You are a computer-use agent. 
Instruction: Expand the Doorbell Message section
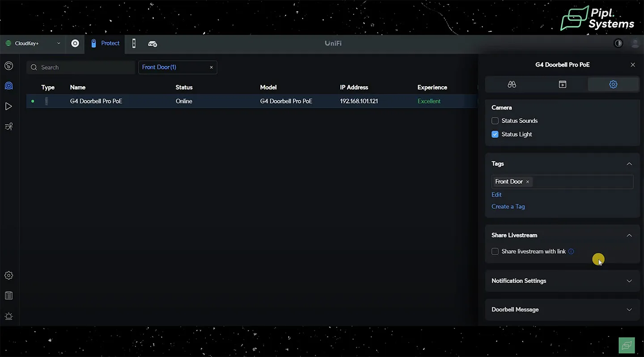(563, 310)
